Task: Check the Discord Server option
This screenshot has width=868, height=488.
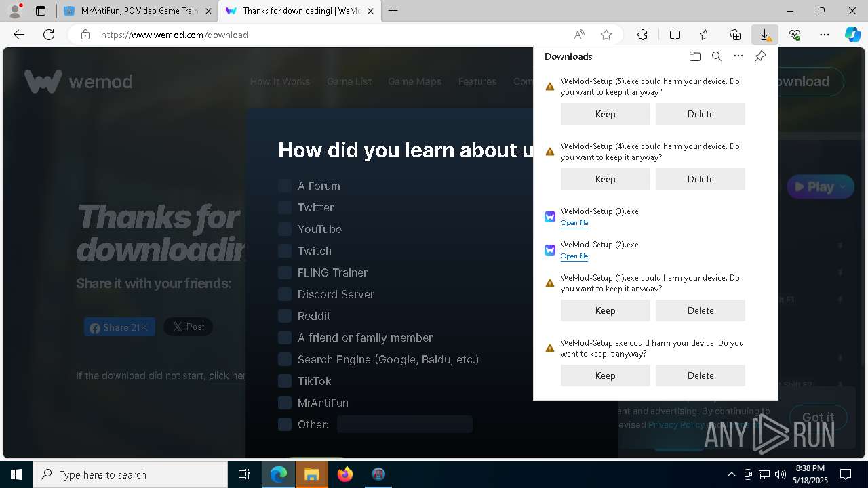Action: pos(285,294)
